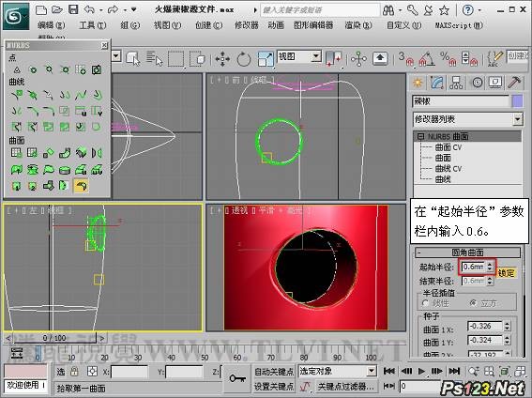Click the Use Pivot Point Center icon

click(x=334, y=58)
